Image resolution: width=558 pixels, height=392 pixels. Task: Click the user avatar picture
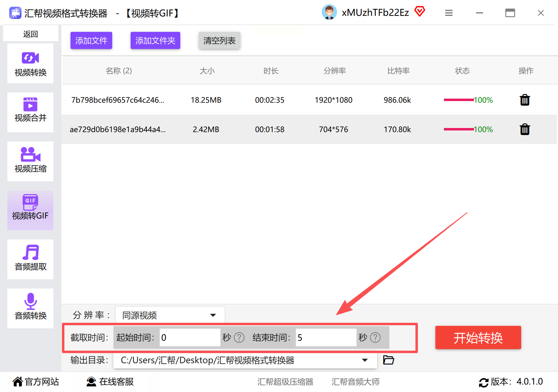tap(329, 13)
